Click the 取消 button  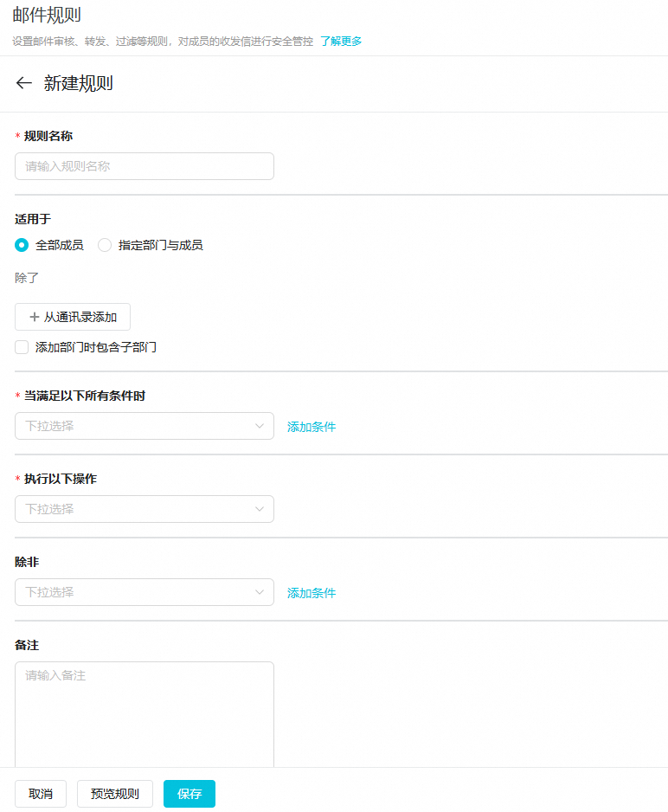click(41, 794)
